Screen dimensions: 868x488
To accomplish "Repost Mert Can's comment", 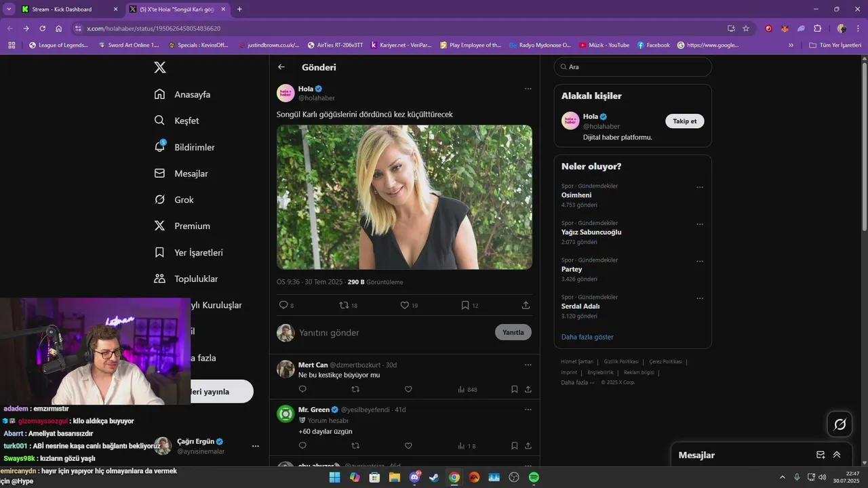I will pyautogui.click(x=355, y=389).
